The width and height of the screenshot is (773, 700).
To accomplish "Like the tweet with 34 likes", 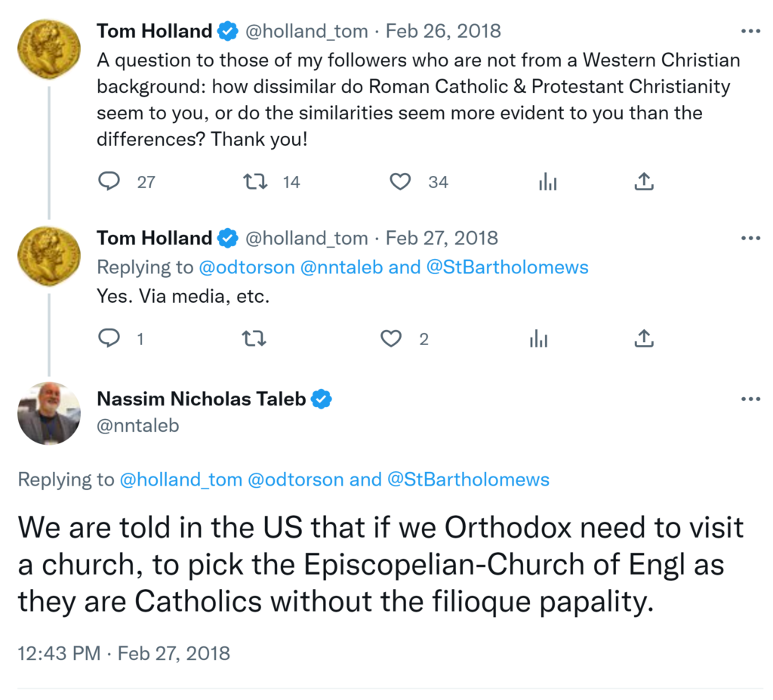I will [x=400, y=182].
